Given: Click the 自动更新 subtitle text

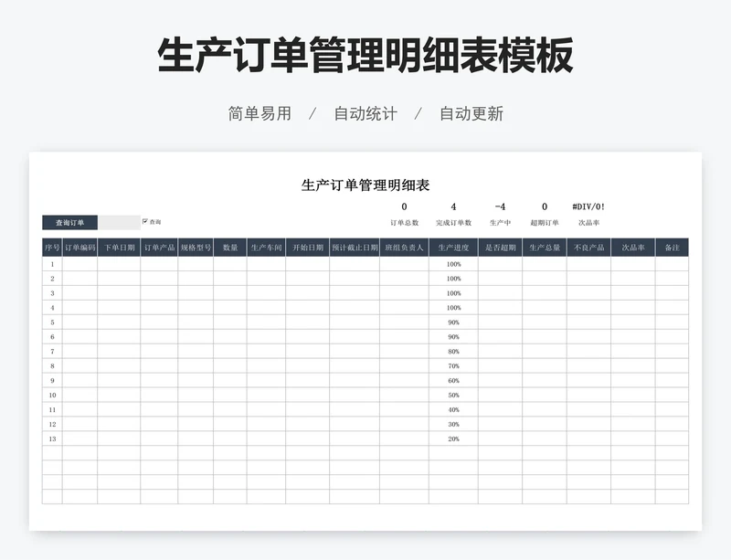Looking at the screenshot, I should point(471,113).
